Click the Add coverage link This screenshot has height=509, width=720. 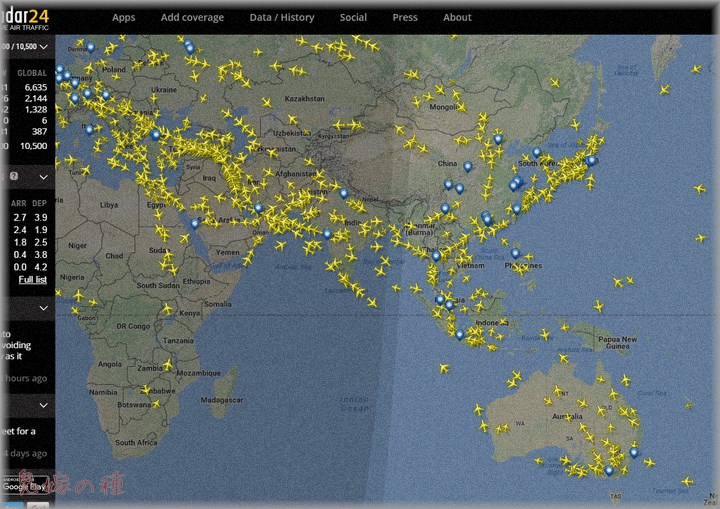[192, 17]
